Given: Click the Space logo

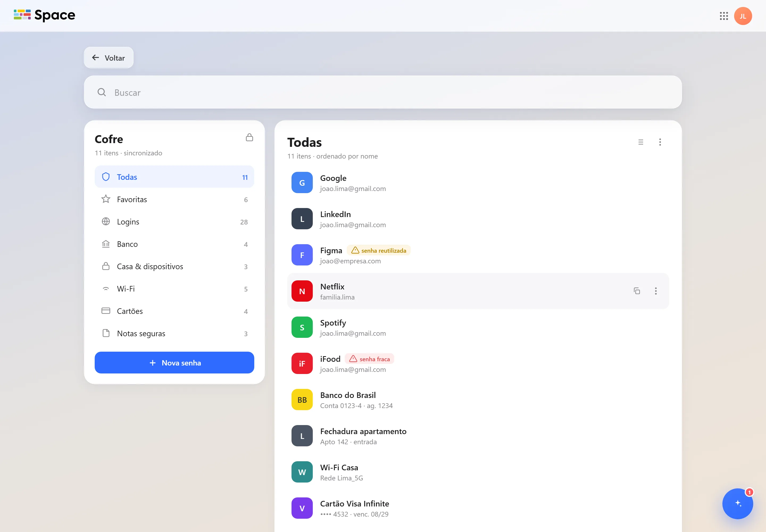Looking at the screenshot, I should click(44, 15).
